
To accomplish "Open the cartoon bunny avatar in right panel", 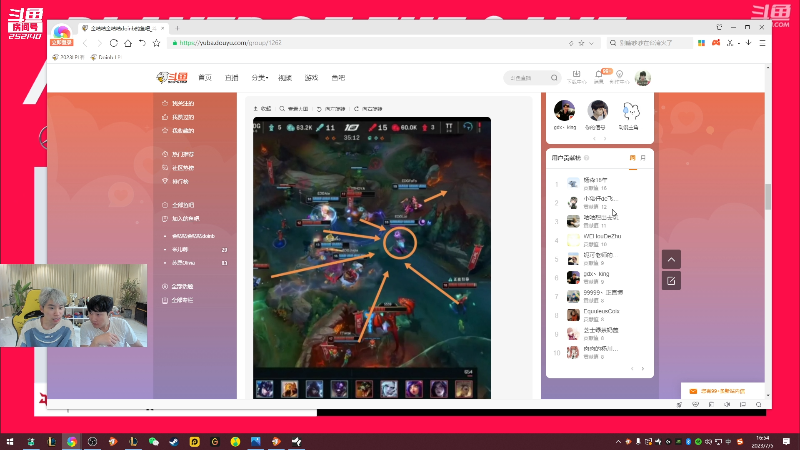I will [x=630, y=111].
